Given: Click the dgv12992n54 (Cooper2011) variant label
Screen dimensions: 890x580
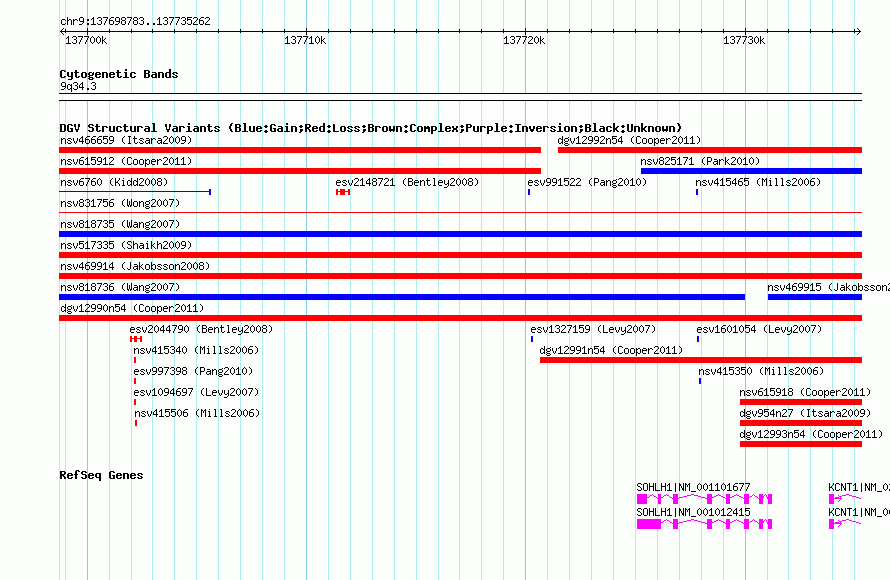Looking at the screenshot, I should pyautogui.click(x=629, y=140).
